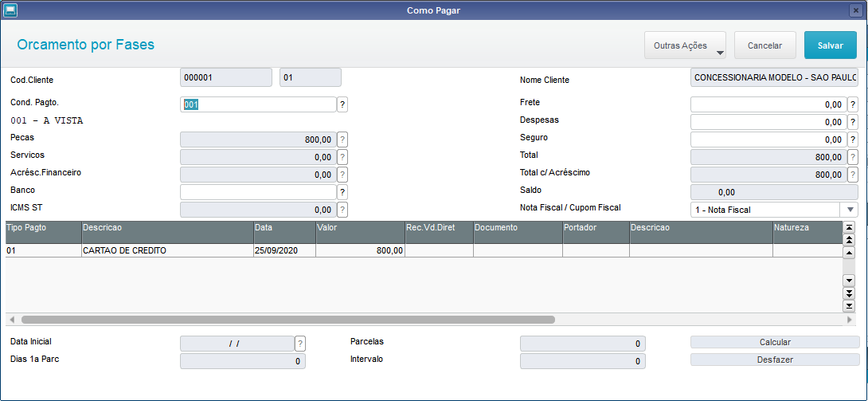Screen dimensions: 868x401
Task: Click the Intervalo field
Action: (x=583, y=361)
